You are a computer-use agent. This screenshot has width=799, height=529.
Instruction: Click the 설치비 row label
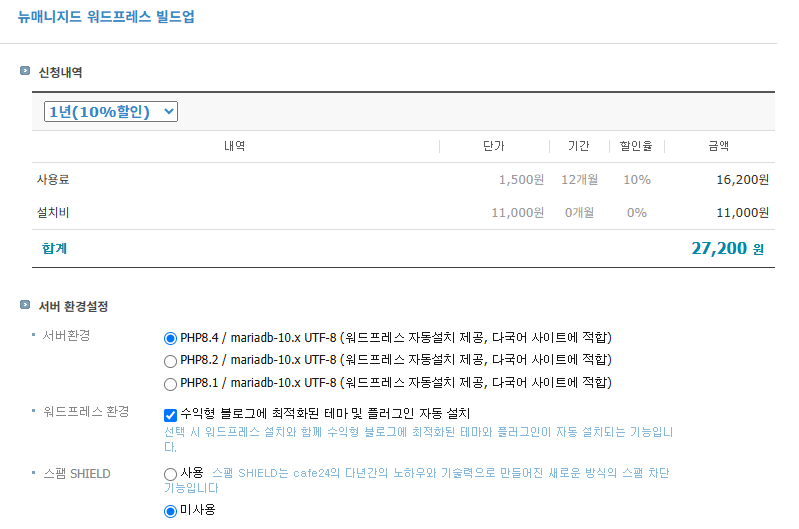click(x=53, y=213)
